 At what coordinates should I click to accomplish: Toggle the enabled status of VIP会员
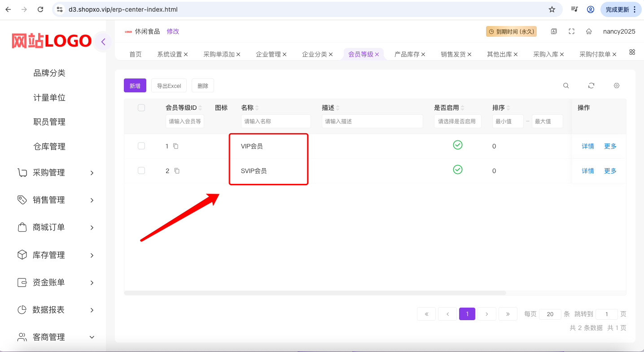458,145
